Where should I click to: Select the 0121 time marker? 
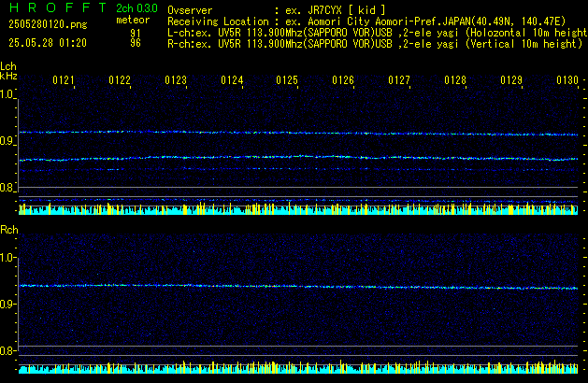64,80
